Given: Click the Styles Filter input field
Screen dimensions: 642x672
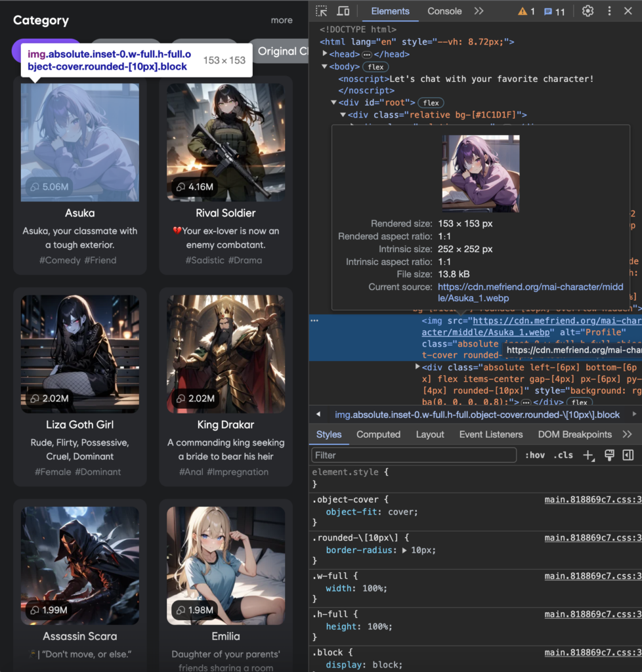Looking at the screenshot, I should (x=414, y=455).
